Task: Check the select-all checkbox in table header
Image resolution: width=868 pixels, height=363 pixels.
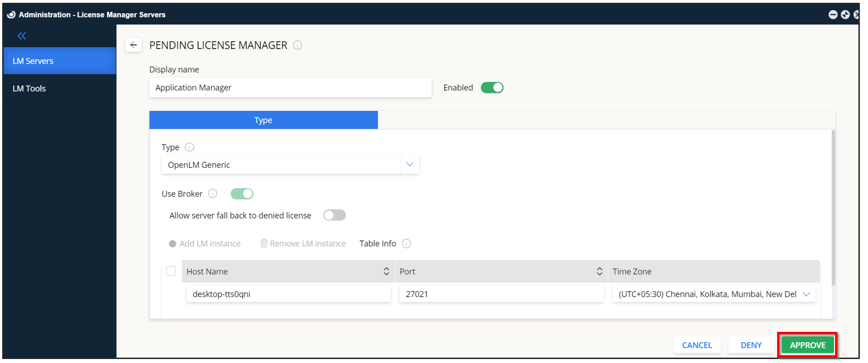Action: (x=171, y=271)
